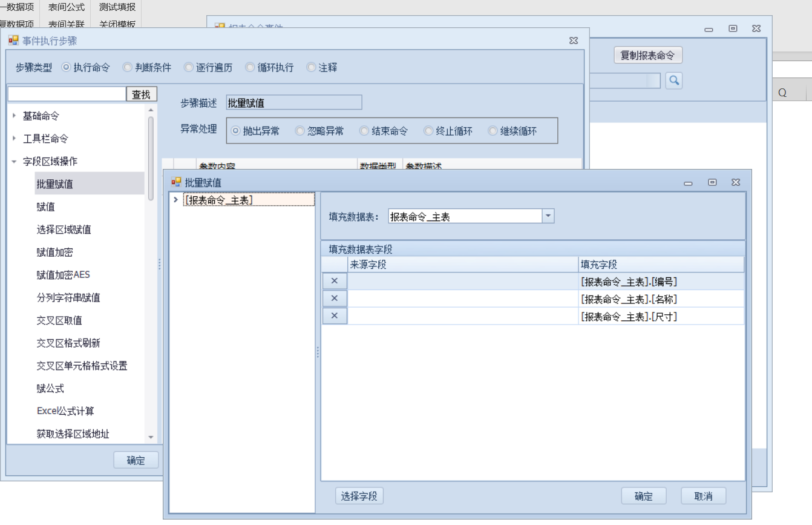
Task: Close the 批量赋值 window
Action: click(735, 182)
